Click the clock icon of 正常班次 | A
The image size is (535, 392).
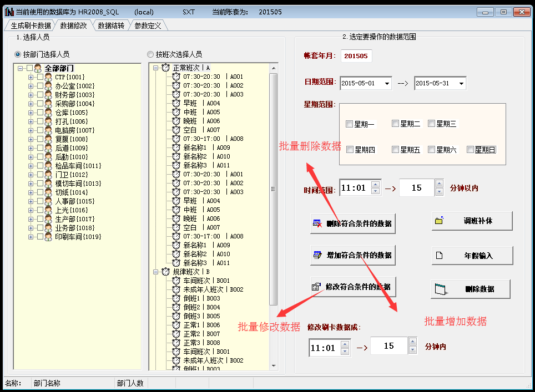[x=165, y=68]
